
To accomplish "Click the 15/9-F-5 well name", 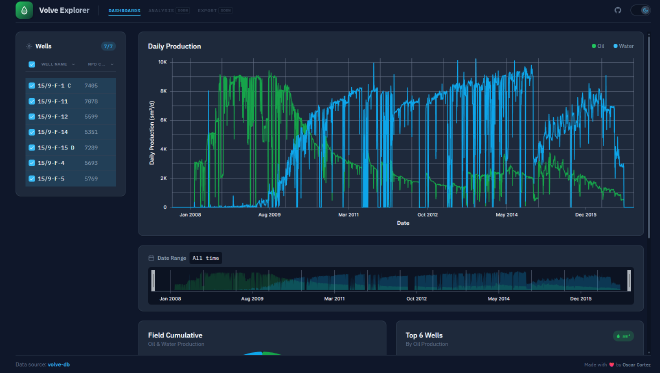I will (x=51, y=179).
